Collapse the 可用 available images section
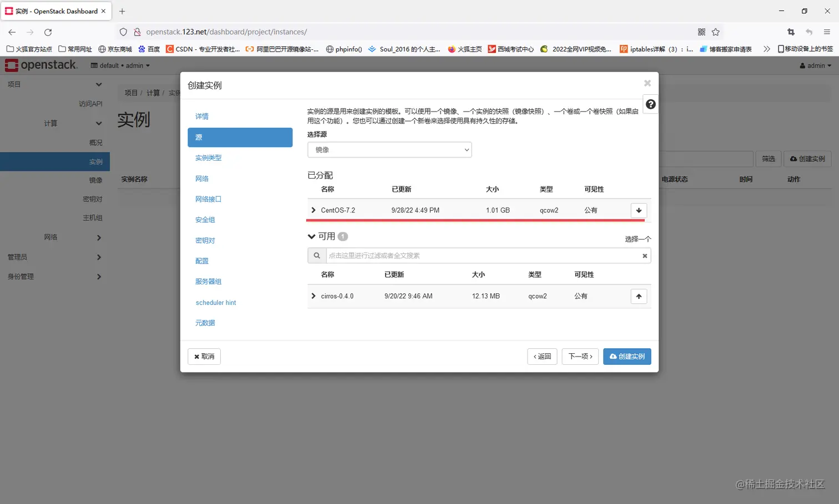 [x=311, y=236]
